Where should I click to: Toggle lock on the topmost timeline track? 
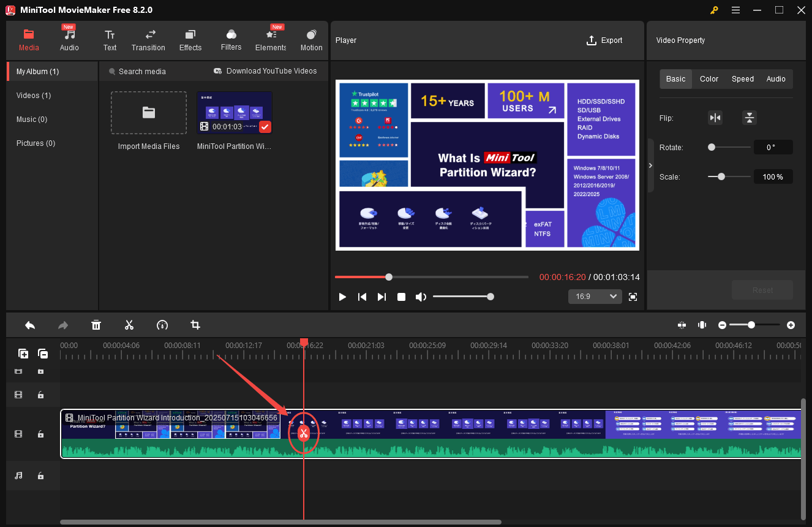[x=40, y=371]
